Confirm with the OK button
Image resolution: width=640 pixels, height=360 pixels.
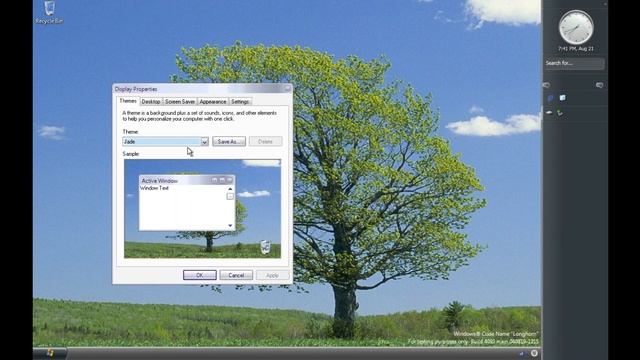[200, 275]
